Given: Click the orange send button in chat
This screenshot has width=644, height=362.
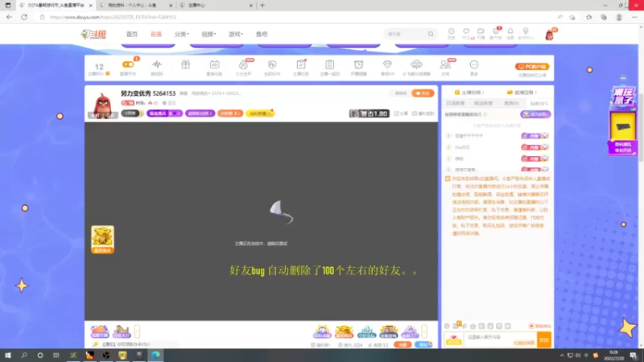Looking at the screenshot, I should tap(544, 339).
